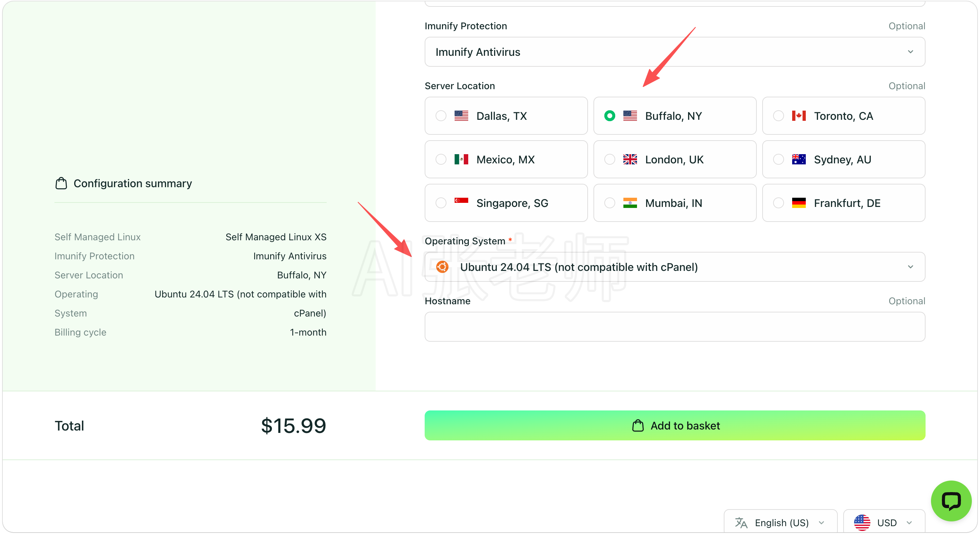
Task: Click the Canadian flag icon for Toronto
Action: (799, 116)
